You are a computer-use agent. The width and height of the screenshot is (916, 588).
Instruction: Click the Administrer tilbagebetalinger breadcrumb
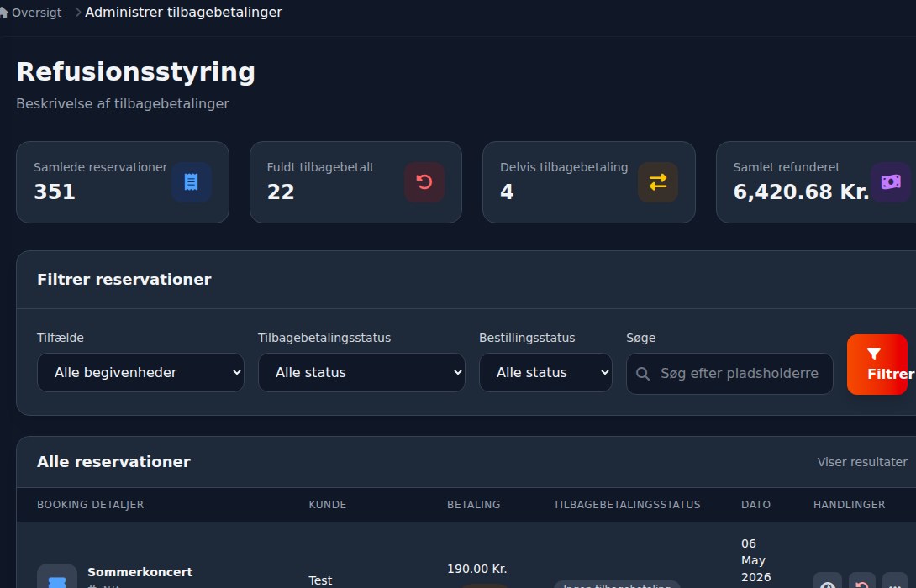tap(183, 13)
